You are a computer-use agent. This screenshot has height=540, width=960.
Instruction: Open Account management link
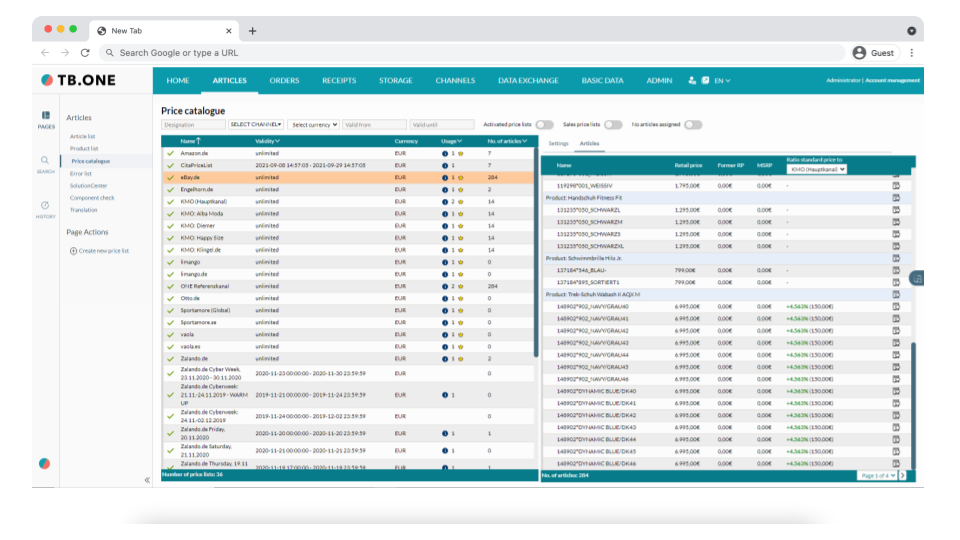click(x=892, y=80)
